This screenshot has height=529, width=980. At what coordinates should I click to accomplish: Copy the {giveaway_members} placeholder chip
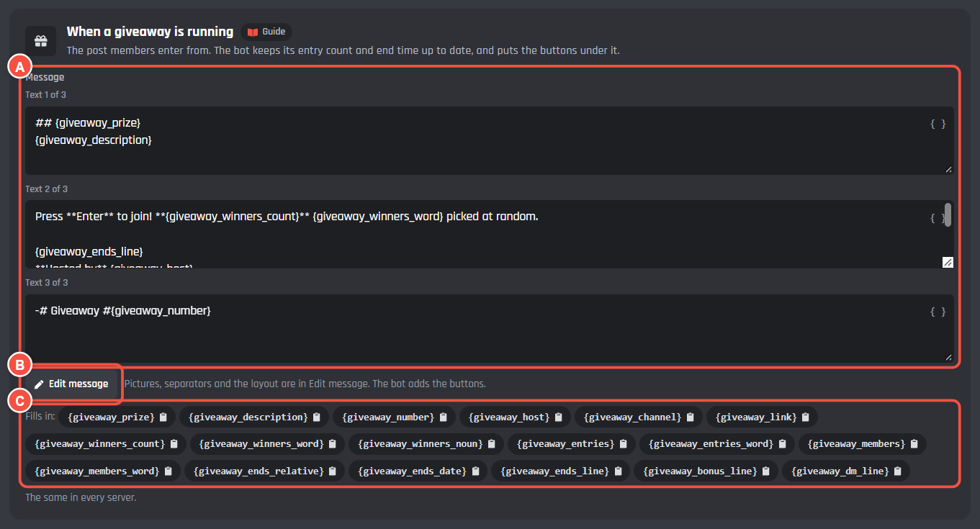863,443
